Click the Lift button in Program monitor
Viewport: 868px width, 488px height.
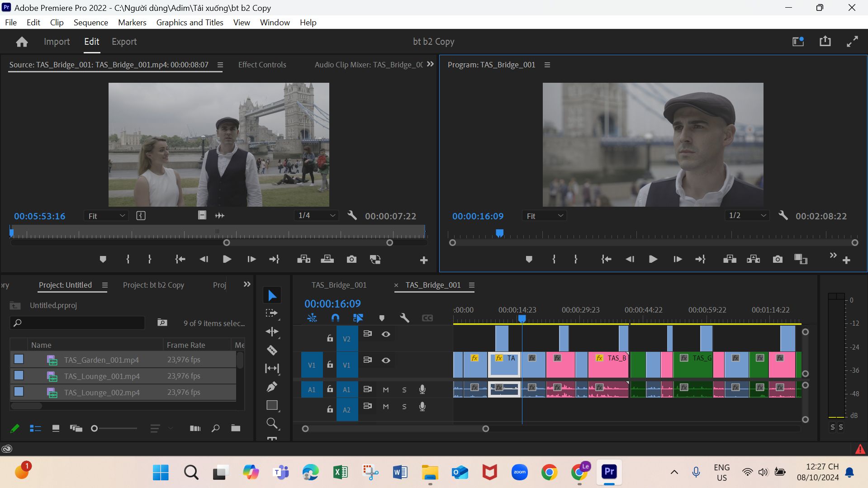[730, 259]
